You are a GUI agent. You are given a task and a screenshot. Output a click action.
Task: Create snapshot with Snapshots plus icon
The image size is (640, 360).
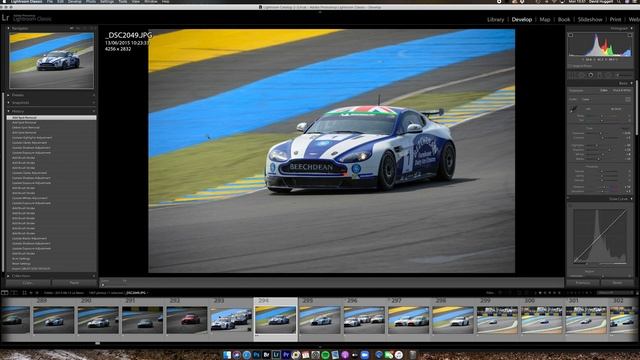pyautogui.click(x=93, y=103)
